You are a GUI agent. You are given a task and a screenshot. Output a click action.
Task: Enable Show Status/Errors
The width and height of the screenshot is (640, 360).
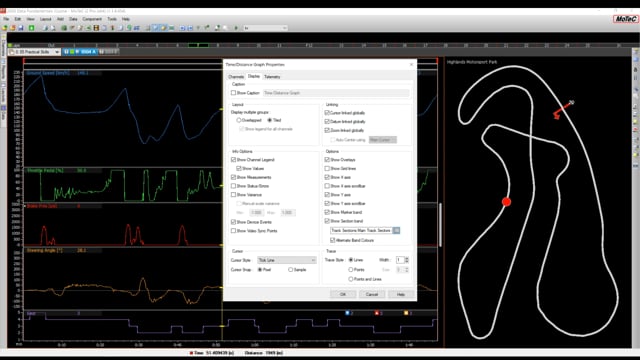[x=233, y=186]
